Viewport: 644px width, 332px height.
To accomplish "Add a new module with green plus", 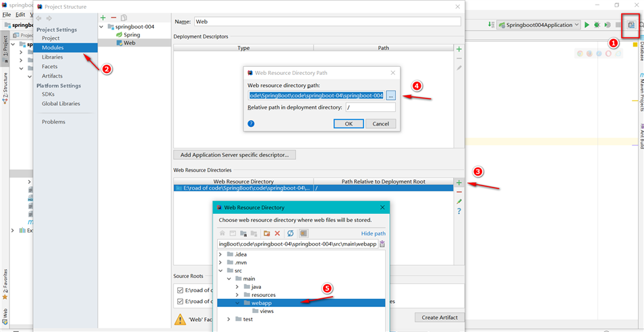I will [x=103, y=18].
